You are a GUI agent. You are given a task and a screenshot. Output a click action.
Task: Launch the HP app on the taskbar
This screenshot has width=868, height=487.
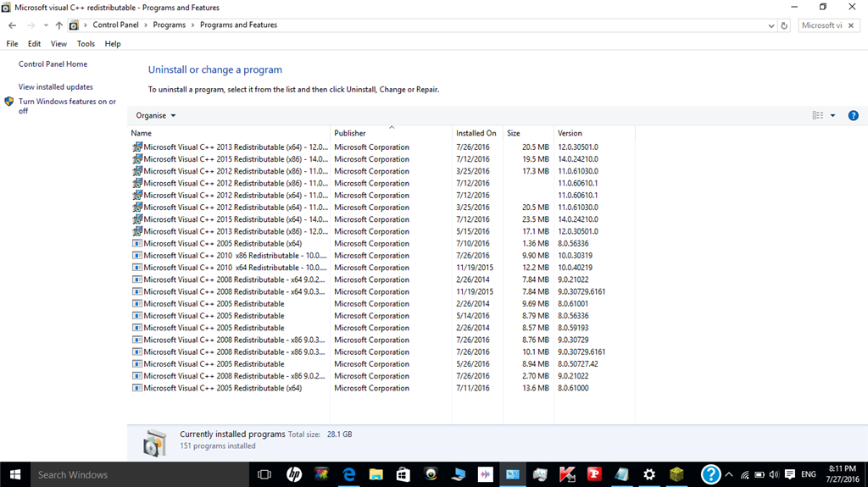pyautogui.click(x=294, y=474)
